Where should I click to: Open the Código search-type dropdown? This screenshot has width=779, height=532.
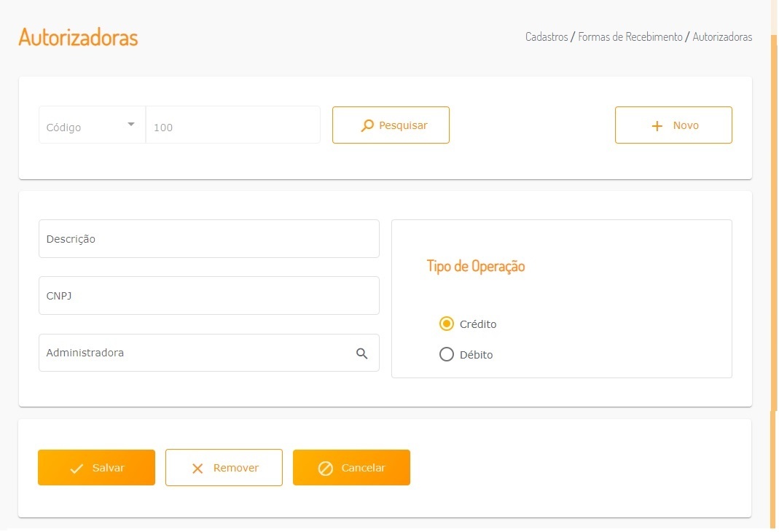pos(92,126)
